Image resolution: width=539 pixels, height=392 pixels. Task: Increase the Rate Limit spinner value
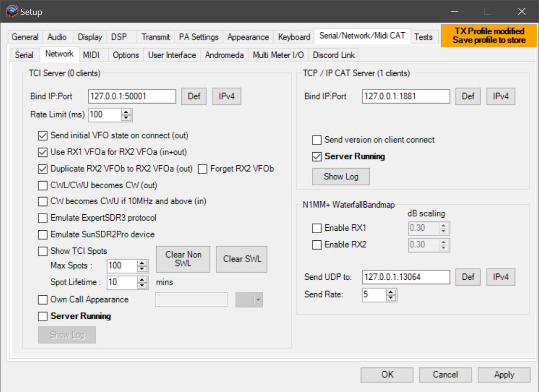click(126, 112)
